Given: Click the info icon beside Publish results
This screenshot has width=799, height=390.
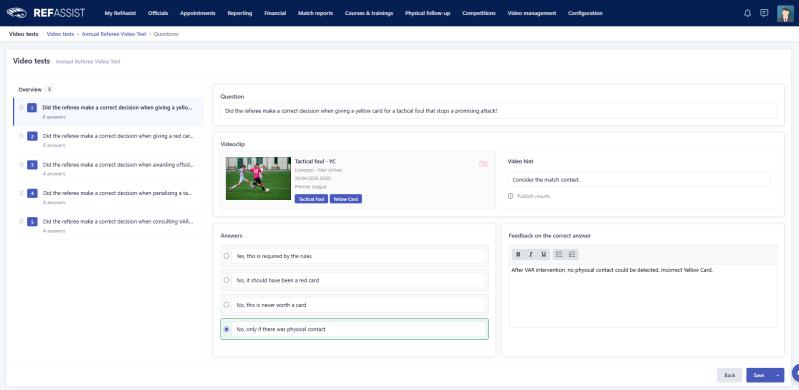Looking at the screenshot, I should pos(511,196).
